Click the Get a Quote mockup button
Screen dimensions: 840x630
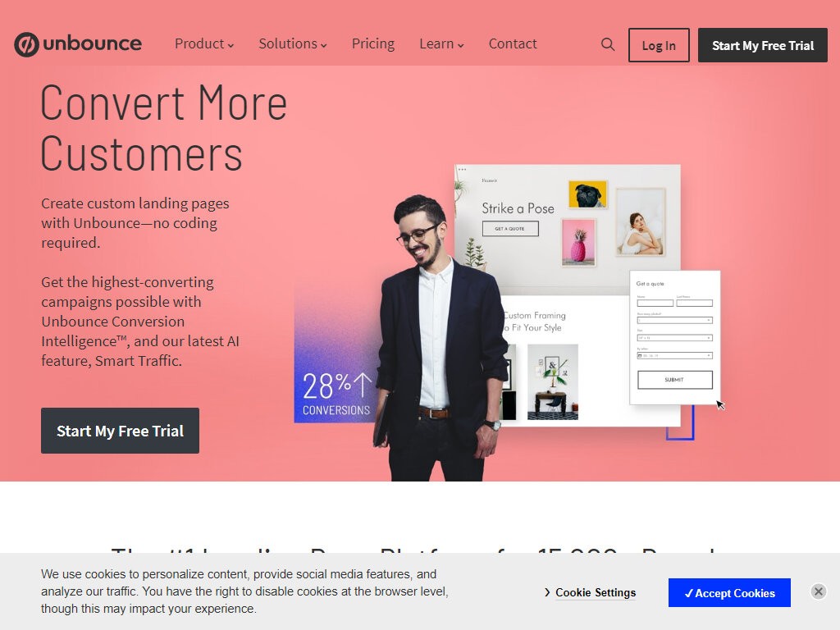point(510,229)
